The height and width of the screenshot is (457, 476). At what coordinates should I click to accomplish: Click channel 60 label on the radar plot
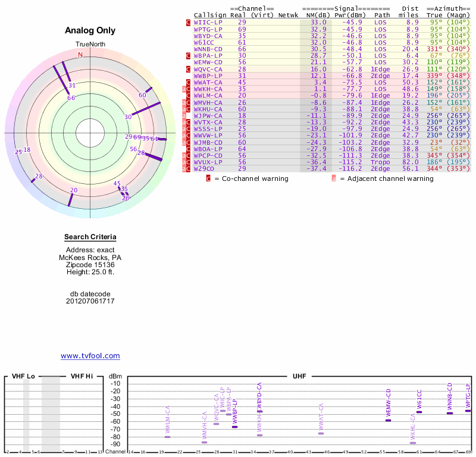pyautogui.click(x=142, y=95)
